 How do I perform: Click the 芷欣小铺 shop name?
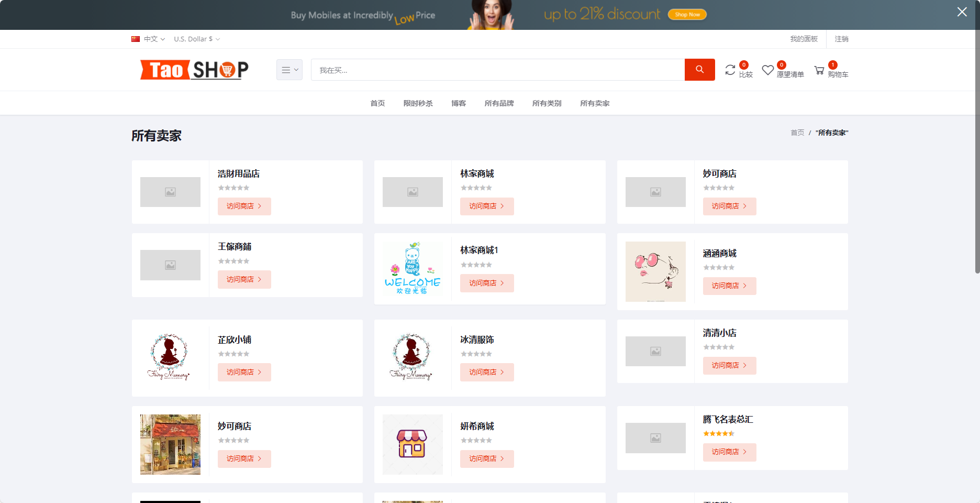(x=235, y=340)
